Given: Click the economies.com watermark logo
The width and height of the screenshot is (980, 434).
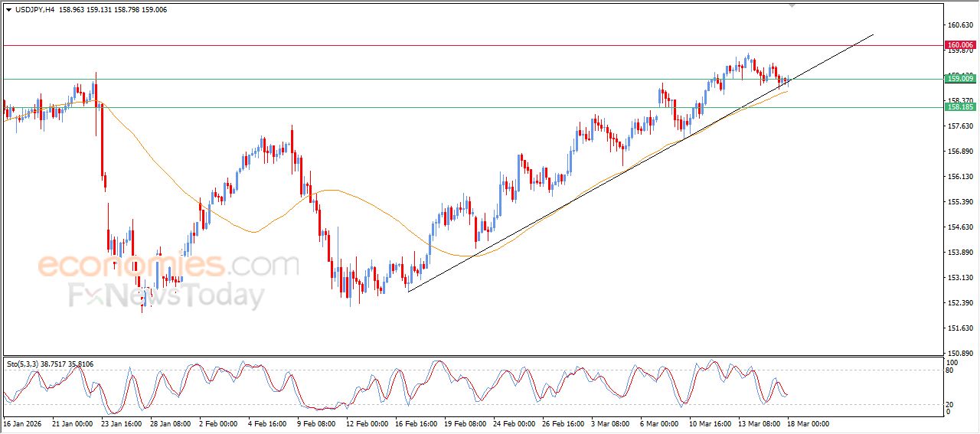Looking at the screenshot, I should [168, 266].
